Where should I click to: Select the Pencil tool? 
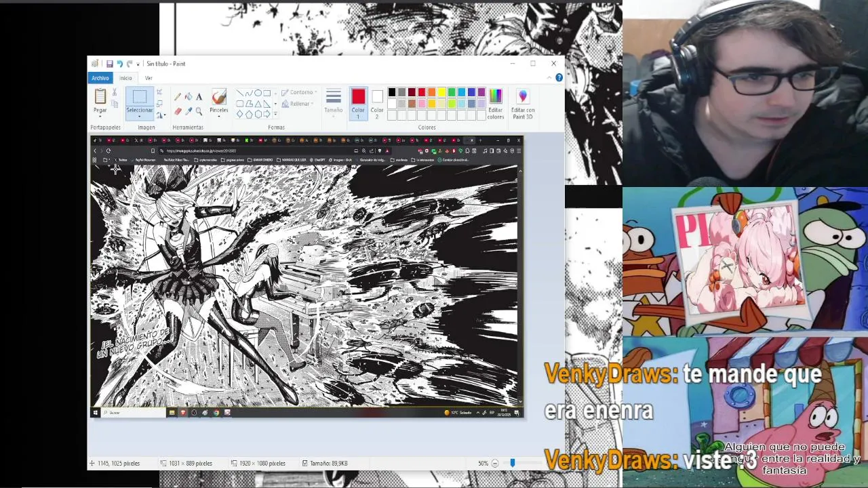coord(178,97)
